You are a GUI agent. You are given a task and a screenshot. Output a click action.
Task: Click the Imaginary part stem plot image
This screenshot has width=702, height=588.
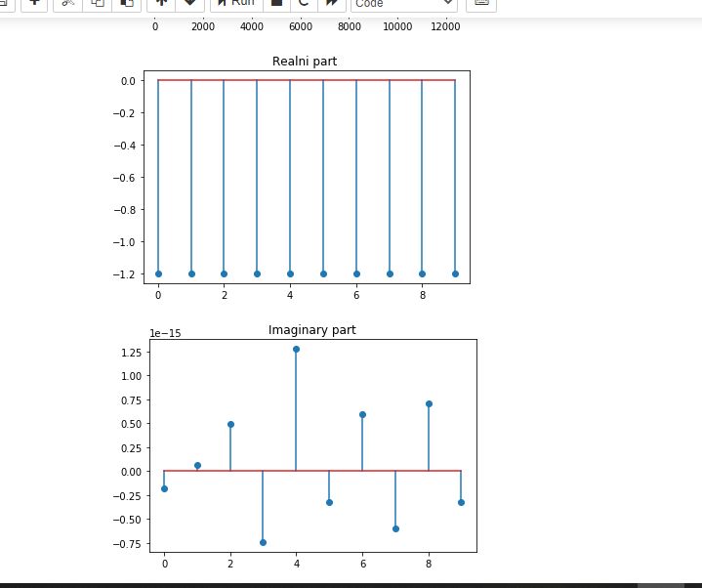tap(313, 445)
